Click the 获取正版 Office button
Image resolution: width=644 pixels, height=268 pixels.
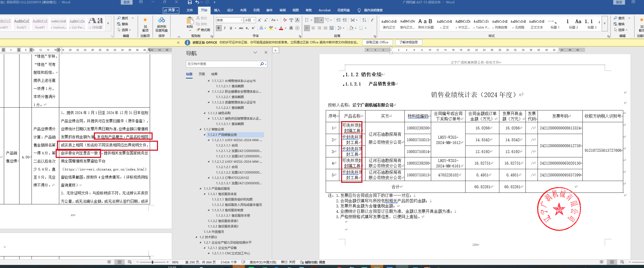coord(377,42)
